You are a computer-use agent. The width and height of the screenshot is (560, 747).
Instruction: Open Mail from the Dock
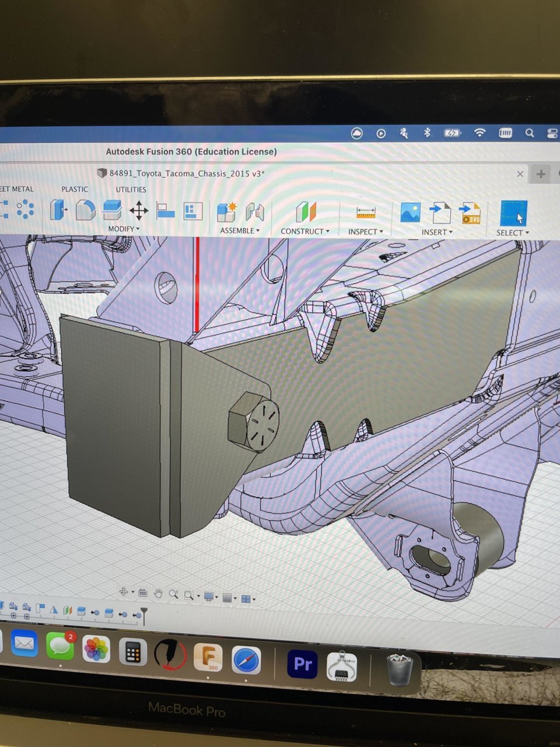point(24,644)
